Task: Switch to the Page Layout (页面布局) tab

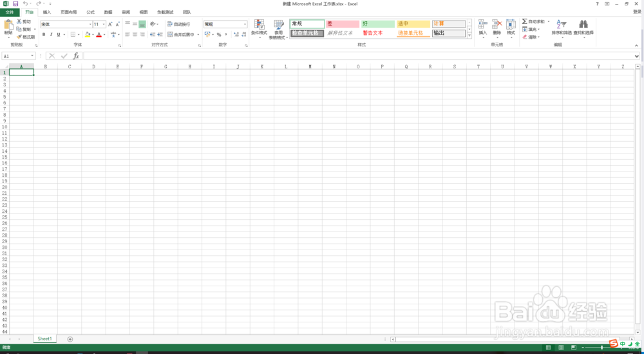Action: (69, 12)
